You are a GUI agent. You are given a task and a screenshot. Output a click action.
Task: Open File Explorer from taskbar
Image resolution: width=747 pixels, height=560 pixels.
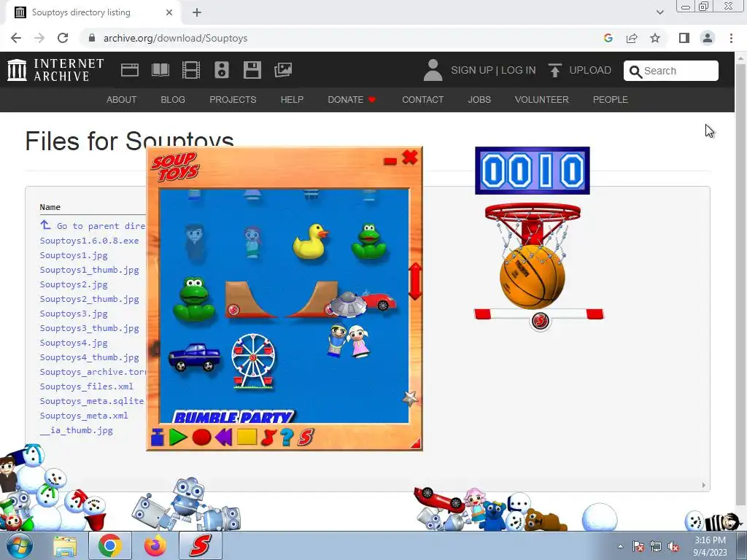tap(65, 546)
